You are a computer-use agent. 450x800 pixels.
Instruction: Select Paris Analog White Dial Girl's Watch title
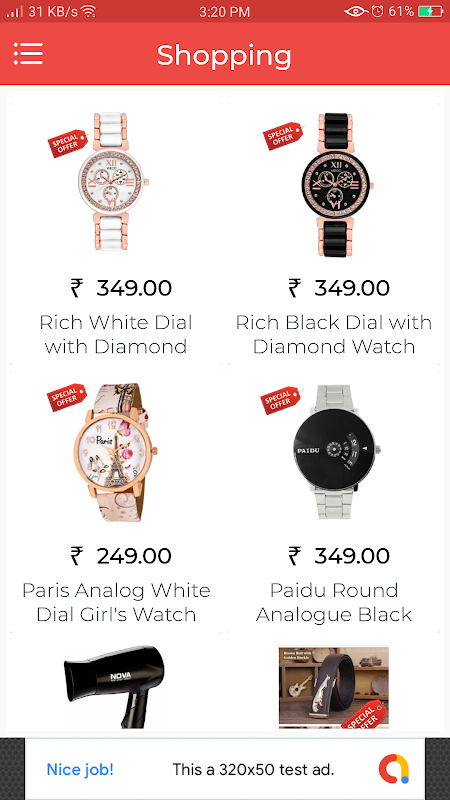click(x=116, y=602)
